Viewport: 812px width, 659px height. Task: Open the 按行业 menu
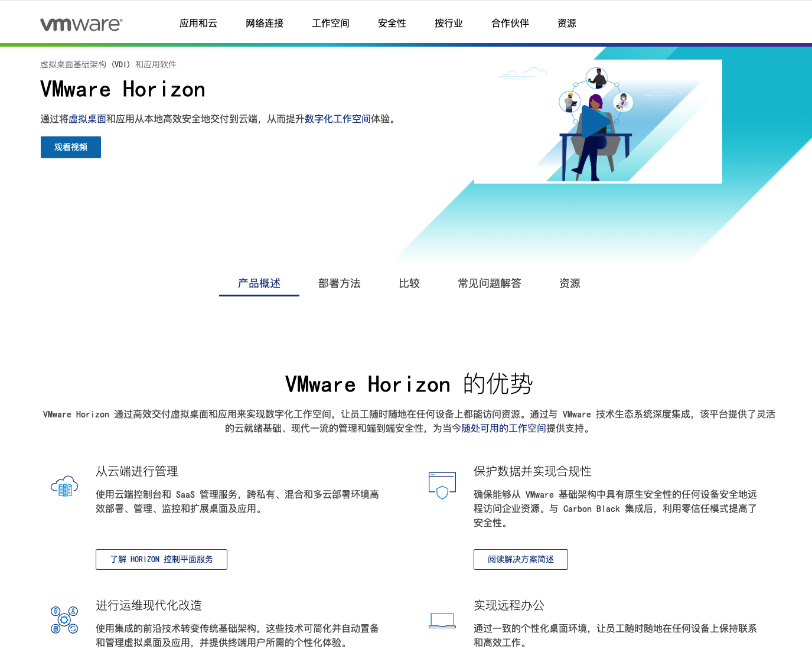point(449,23)
